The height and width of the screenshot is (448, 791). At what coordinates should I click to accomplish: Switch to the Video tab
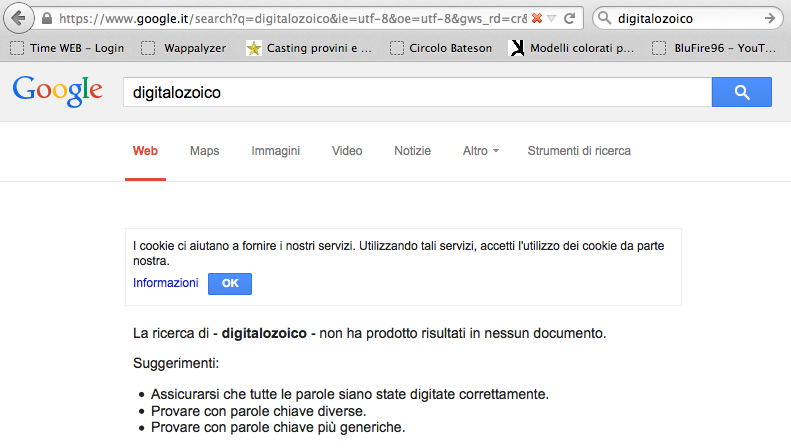point(347,151)
